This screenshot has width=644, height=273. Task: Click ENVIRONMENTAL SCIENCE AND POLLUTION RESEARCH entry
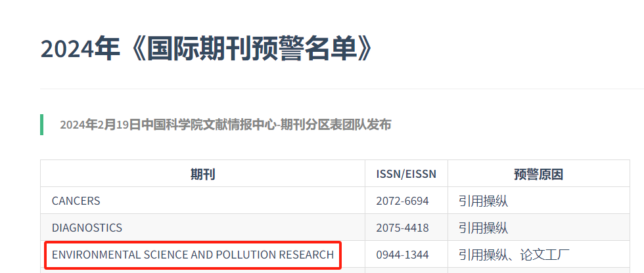pos(193,255)
